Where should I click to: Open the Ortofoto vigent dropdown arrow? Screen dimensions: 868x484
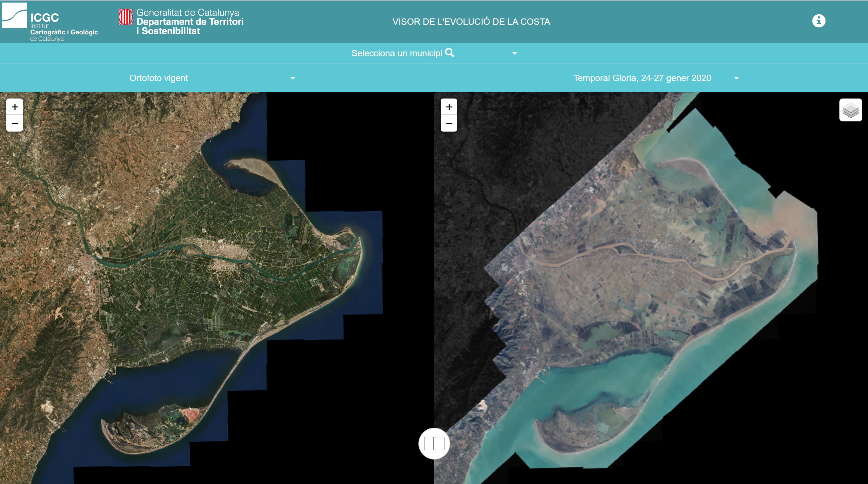pyautogui.click(x=292, y=78)
